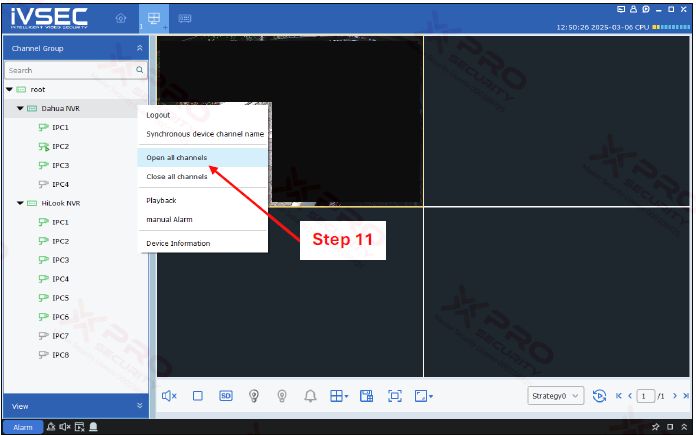Select IPC6 under HiLook NVR
Image resolution: width=696 pixels, height=435 pixels.
click(60, 317)
